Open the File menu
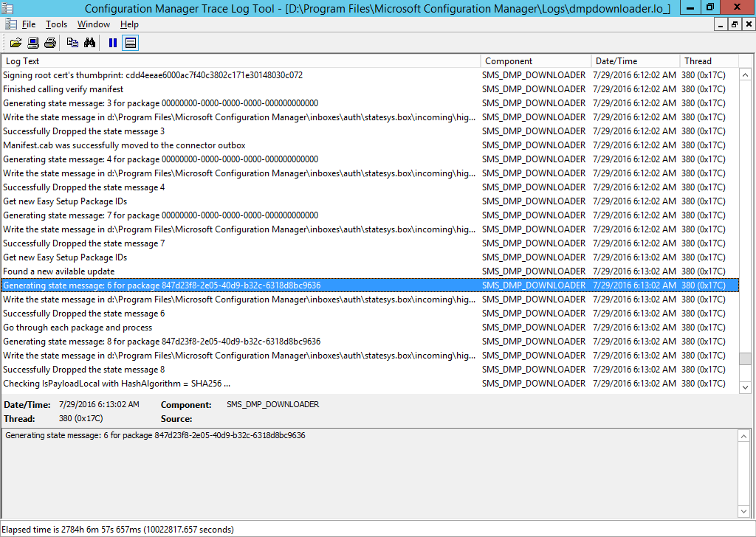The width and height of the screenshot is (756, 537). 29,24
